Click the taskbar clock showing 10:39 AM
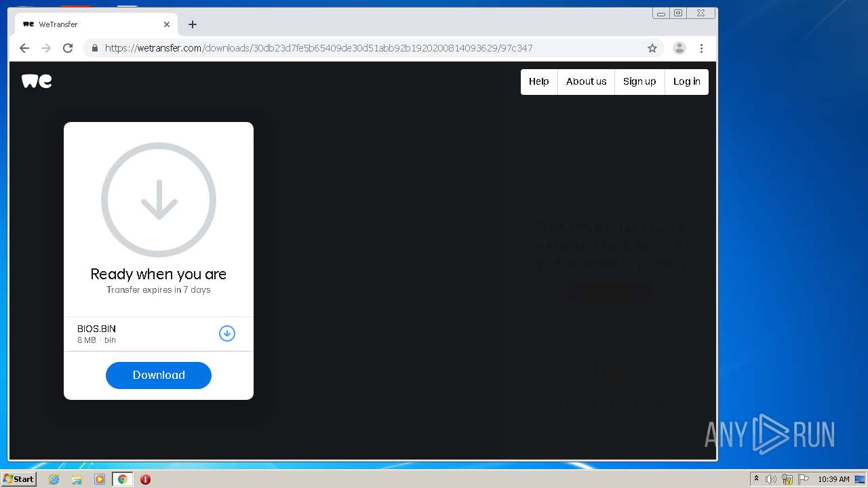The width and height of the screenshot is (868, 488). click(x=833, y=479)
